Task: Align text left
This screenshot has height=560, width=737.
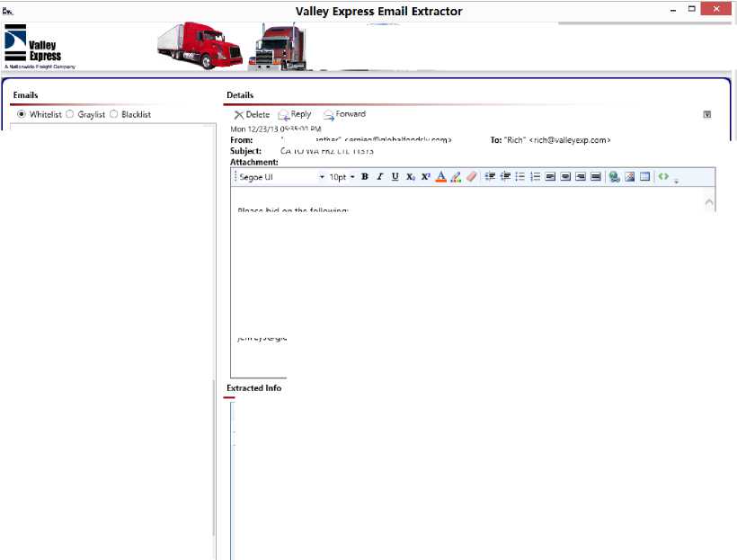Action: (x=550, y=177)
